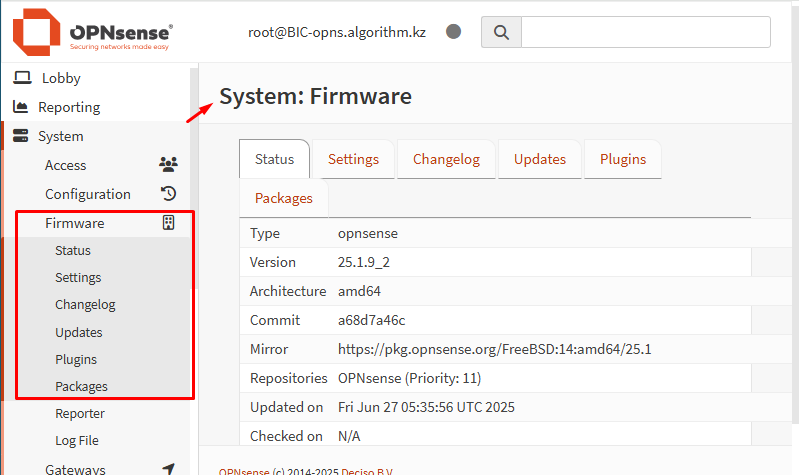The width and height of the screenshot is (799, 475).
Task: Click the Configuration history icon
Action: pos(168,193)
